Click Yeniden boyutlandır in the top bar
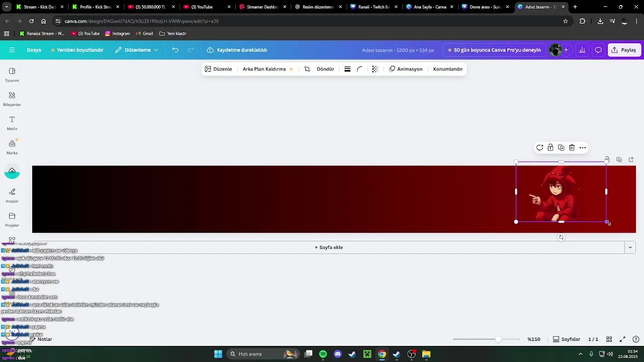This screenshot has height=362, width=644. pos(77,50)
